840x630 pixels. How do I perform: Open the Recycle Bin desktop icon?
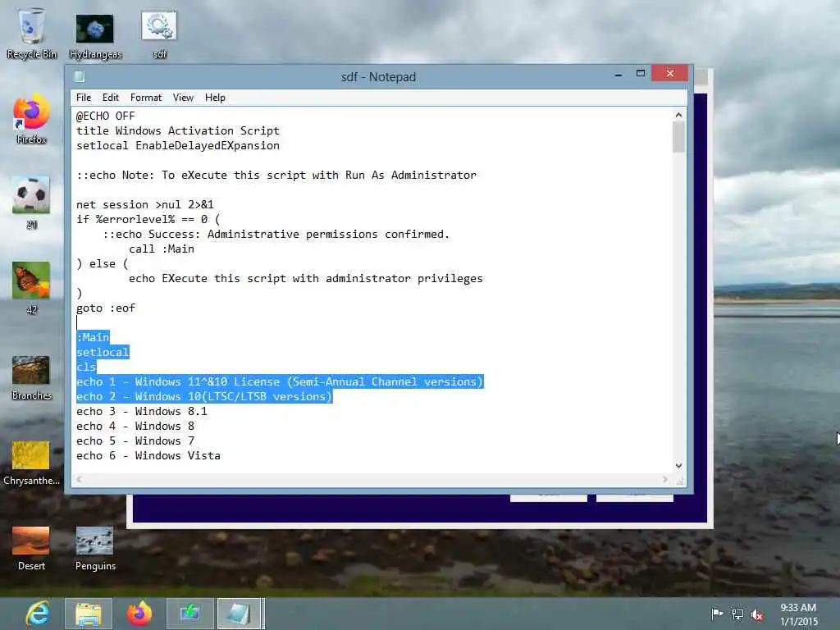[x=32, y=33]
